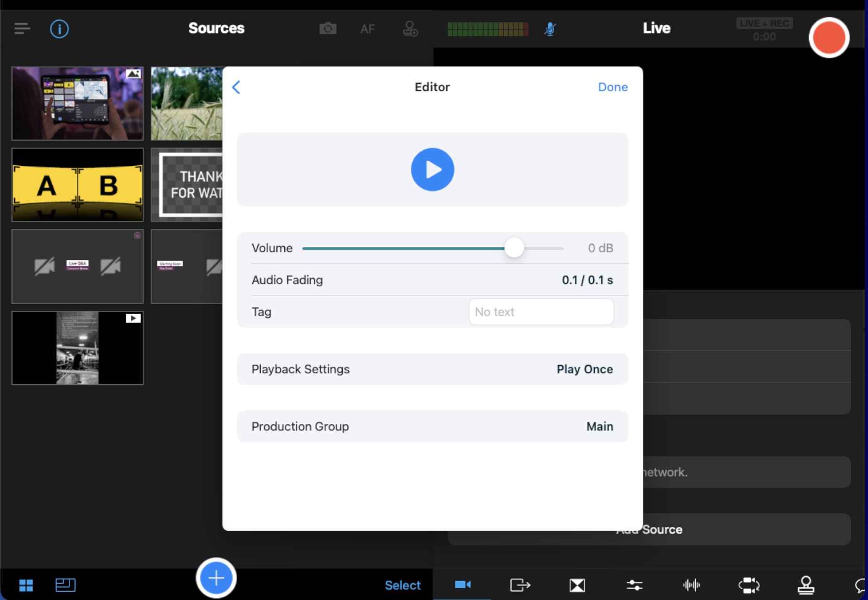868x600 pixels.
Task: Select the A B split-screen thumbnail
Action: coord(78,185)
